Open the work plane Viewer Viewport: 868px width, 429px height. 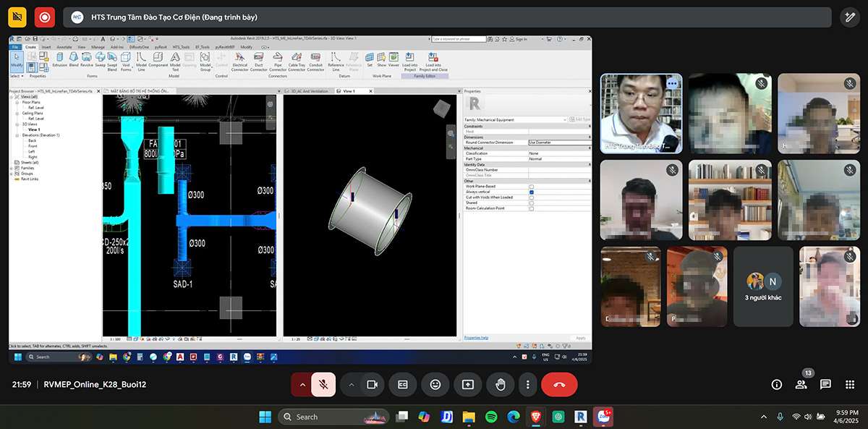coord(393,60)
